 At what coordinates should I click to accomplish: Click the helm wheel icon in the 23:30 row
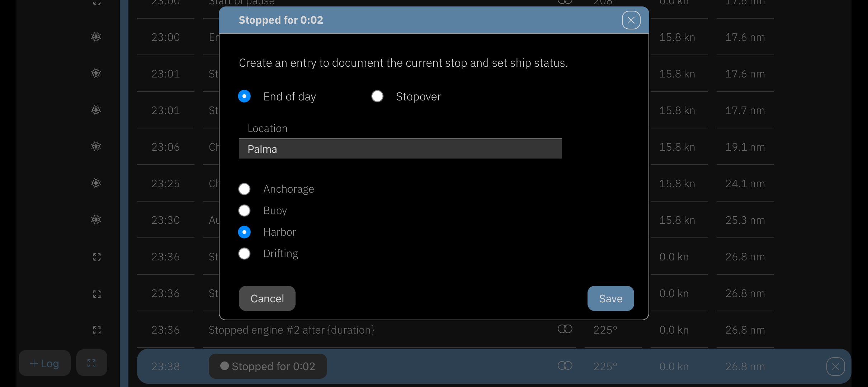pos(96,220)
